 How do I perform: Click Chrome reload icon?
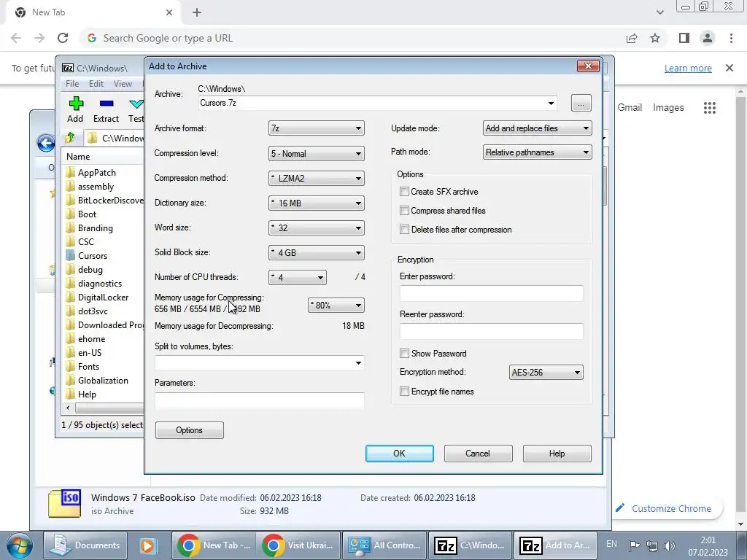pos(63,38)
